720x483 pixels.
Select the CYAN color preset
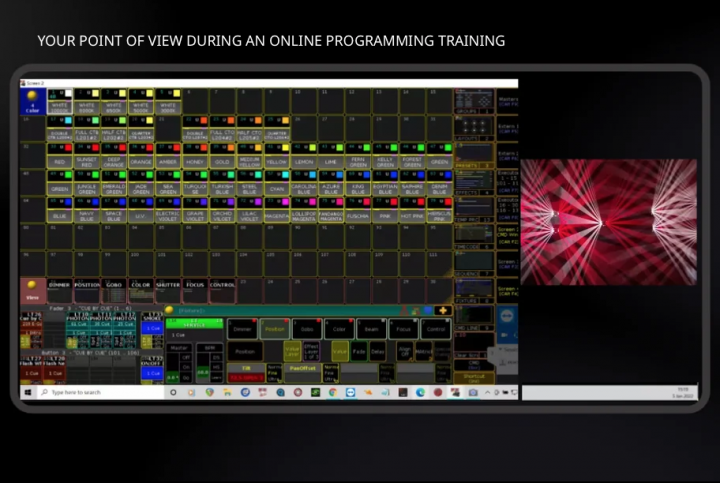pyautogui.click(x=276, y=188)
